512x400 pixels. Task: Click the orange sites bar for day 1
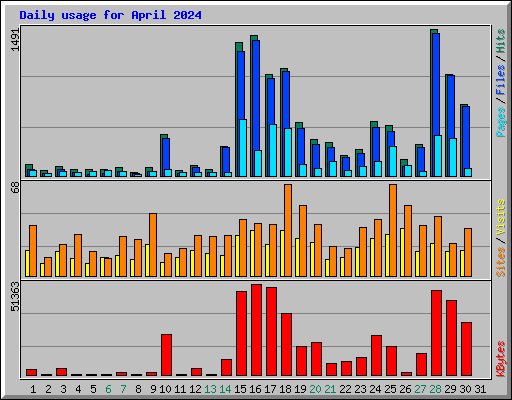point(33,251)
